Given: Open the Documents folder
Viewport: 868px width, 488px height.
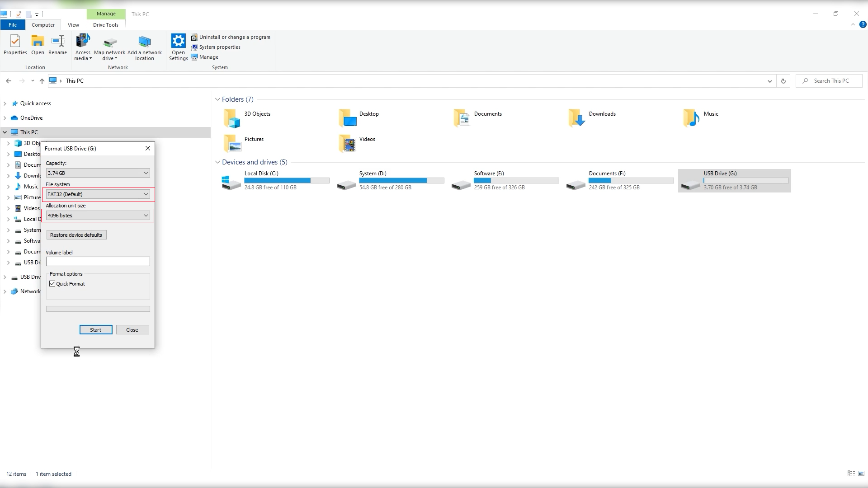Looking at the screenshot, I should pyautogui.click(x=477, y=118).
